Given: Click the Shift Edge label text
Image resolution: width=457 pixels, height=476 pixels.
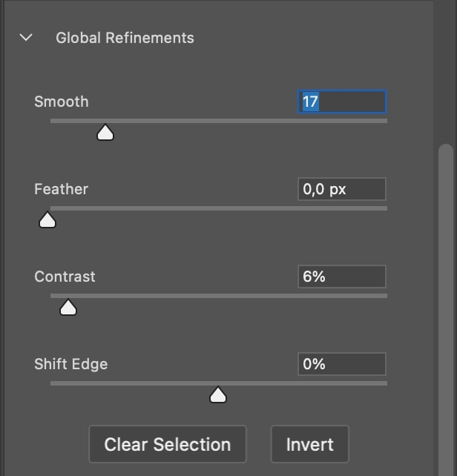Looking at the screenshot, I should (71, 364).
